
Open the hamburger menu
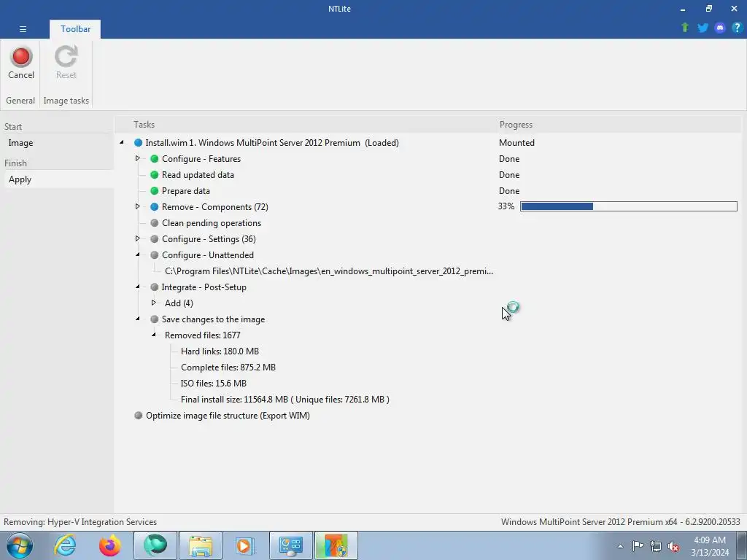tap(23, 29)
